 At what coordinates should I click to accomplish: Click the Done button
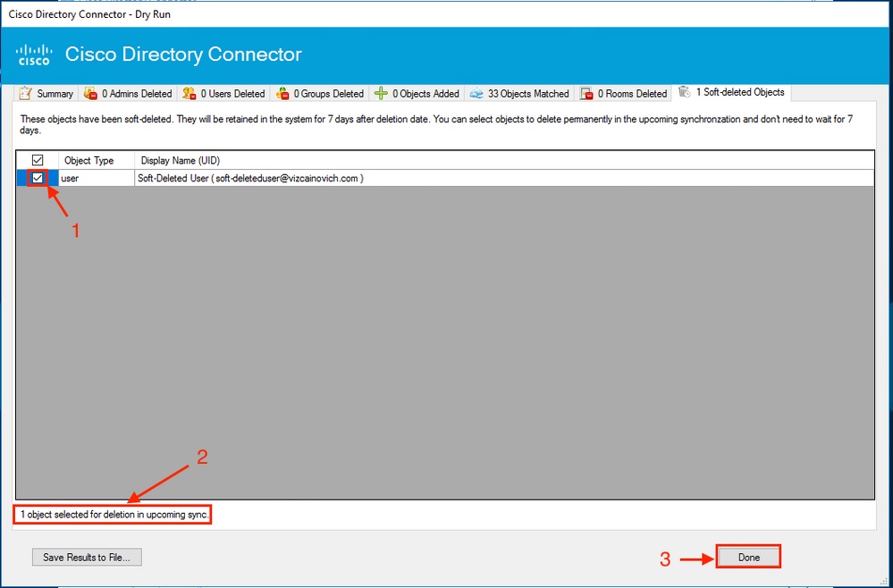[748, 556]
